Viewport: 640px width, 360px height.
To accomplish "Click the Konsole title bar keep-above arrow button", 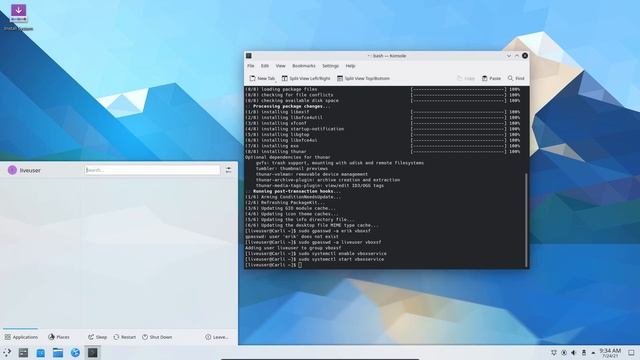I will point(517,56).
